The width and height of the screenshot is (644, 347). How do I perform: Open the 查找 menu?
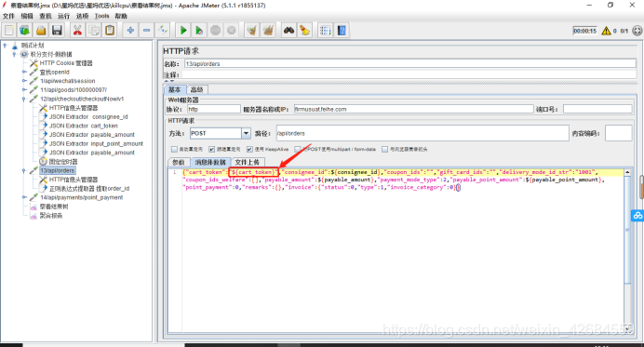coord(46,16)
